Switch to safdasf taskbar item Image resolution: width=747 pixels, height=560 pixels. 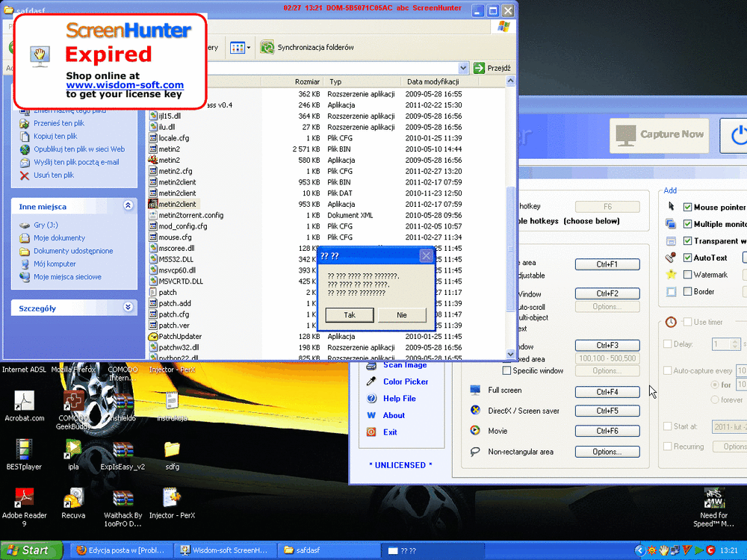[329, 550]
